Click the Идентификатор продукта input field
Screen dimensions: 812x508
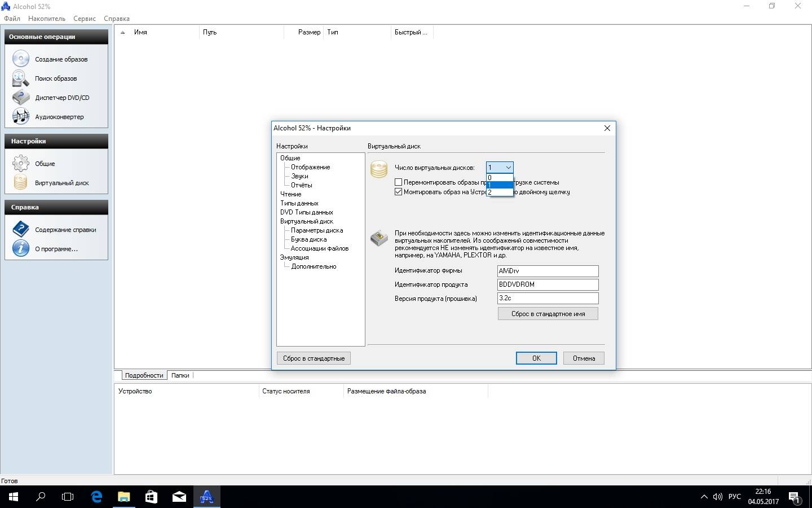click(x=548, y=284)
